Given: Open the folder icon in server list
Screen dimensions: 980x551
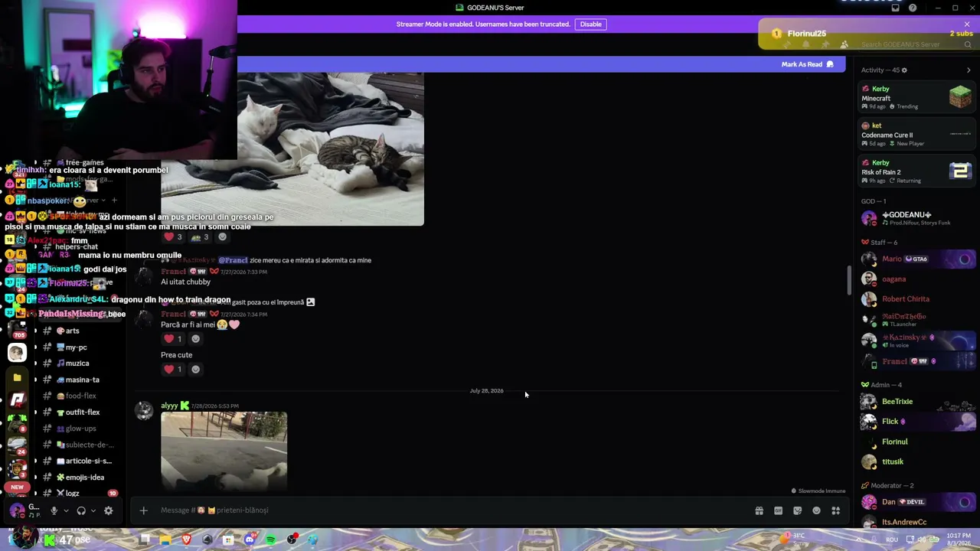Looking at the screenshot, I should (x=17, y=377).
